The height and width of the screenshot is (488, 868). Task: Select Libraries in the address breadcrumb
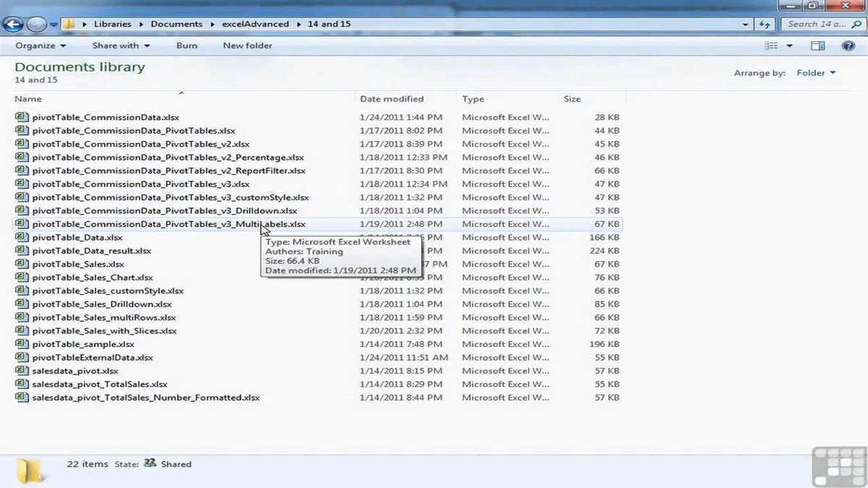point(113,24)
